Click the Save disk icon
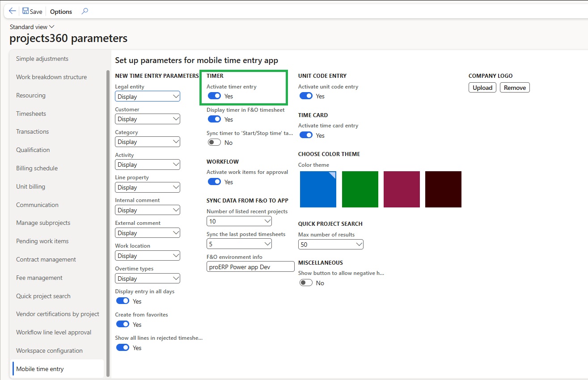Screen dimensions: 588x380 pos(25,11)
